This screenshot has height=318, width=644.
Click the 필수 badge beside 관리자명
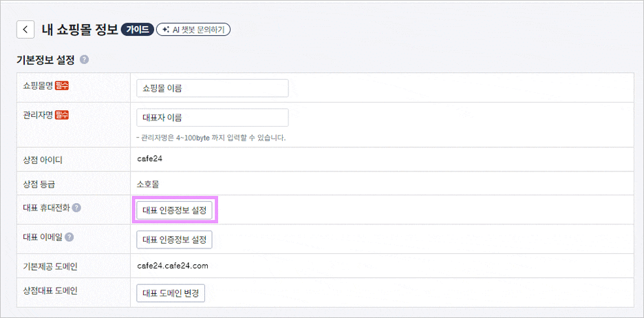[x=62, y=115]
